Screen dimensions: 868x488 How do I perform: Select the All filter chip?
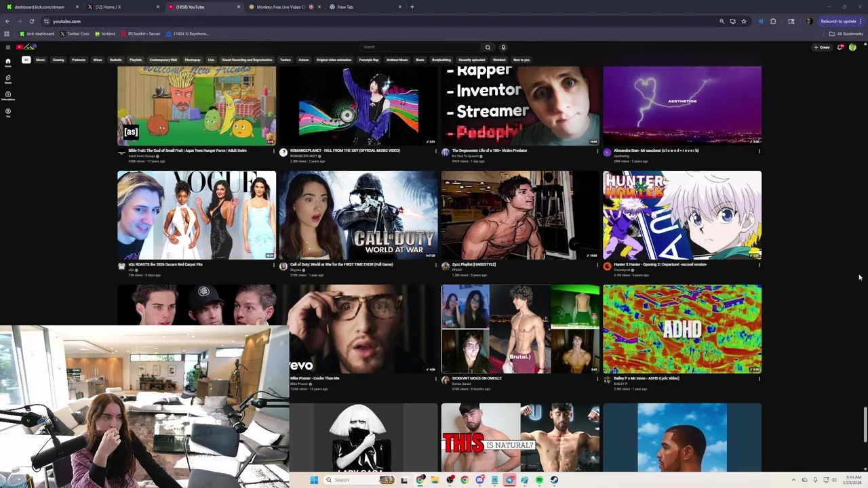coord(26,60)
